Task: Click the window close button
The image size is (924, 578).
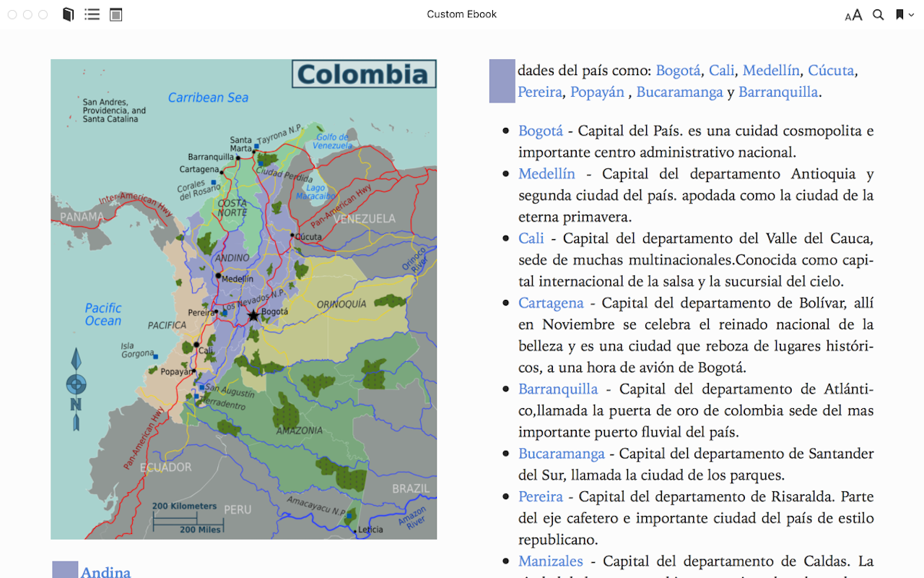Action: click(12, 14)
